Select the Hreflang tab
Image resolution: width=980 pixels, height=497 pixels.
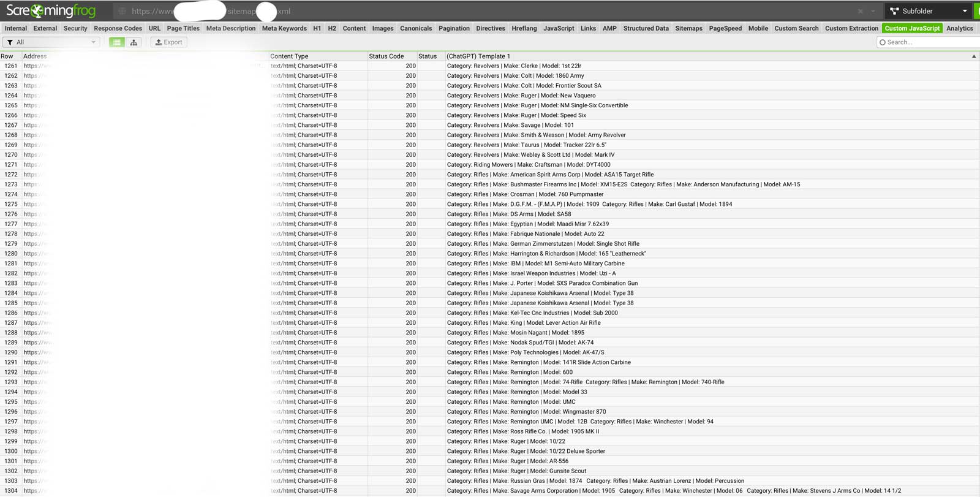click(524, 28)
